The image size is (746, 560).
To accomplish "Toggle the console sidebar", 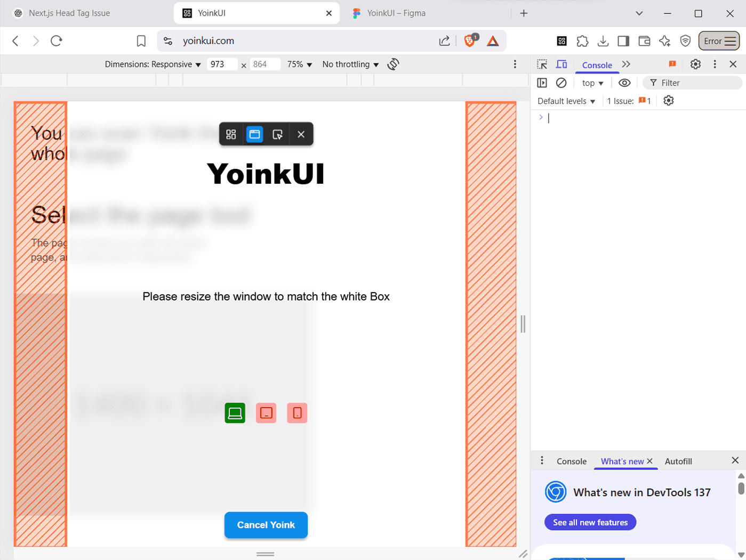I will [542, 83].
